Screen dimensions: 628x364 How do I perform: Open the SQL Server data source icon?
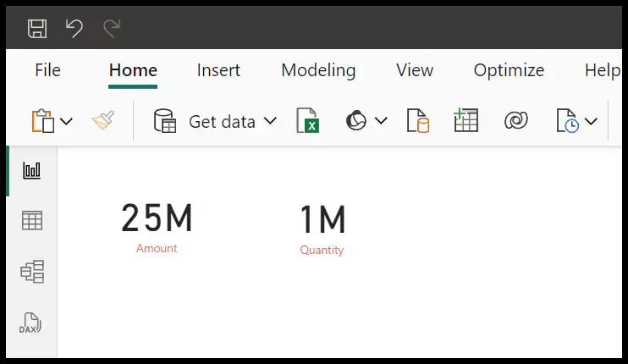pyautogui.click(x=418, y=120)
